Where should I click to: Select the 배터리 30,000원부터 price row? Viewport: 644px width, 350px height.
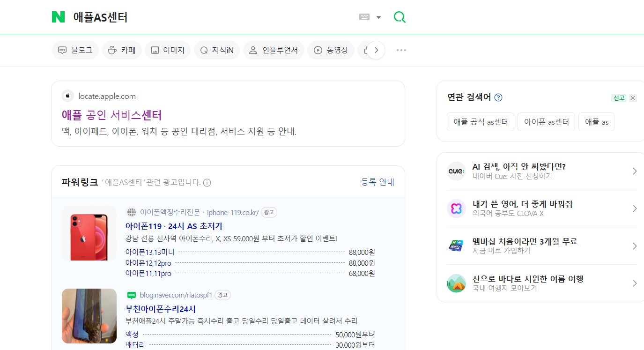[x=250, y=345]
